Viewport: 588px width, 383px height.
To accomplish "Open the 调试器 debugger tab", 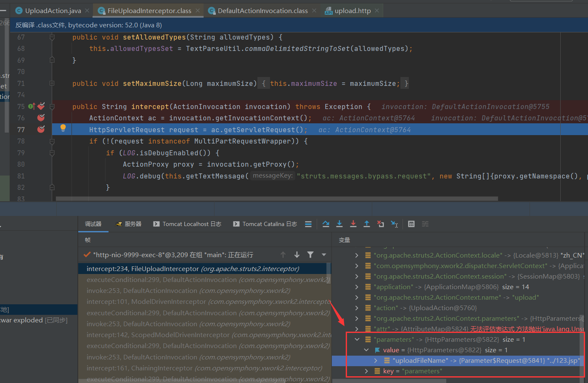I will coord(93,224).
